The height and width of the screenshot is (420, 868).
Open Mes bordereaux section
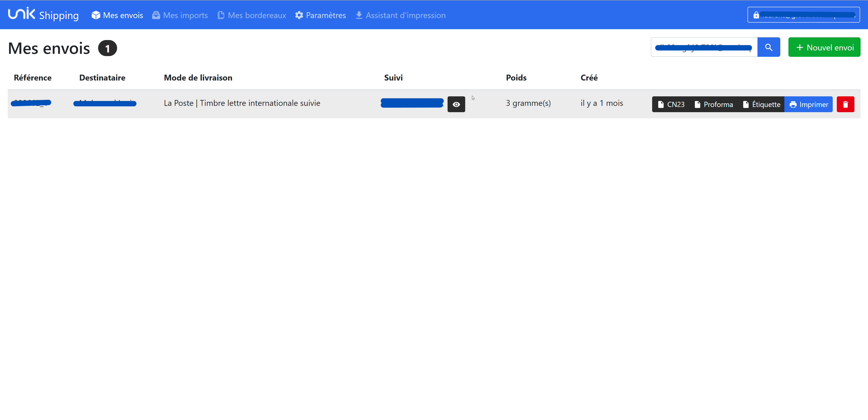tap(252, 15)
